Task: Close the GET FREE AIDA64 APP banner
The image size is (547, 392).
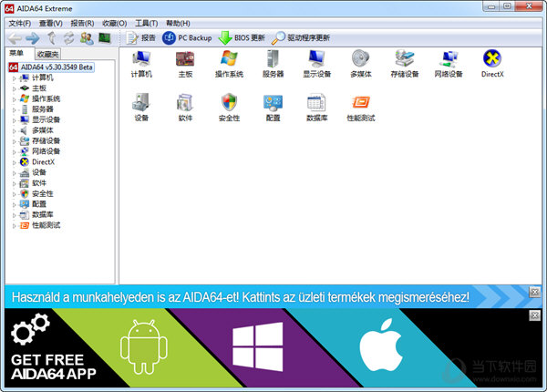Action: (534, 315)
